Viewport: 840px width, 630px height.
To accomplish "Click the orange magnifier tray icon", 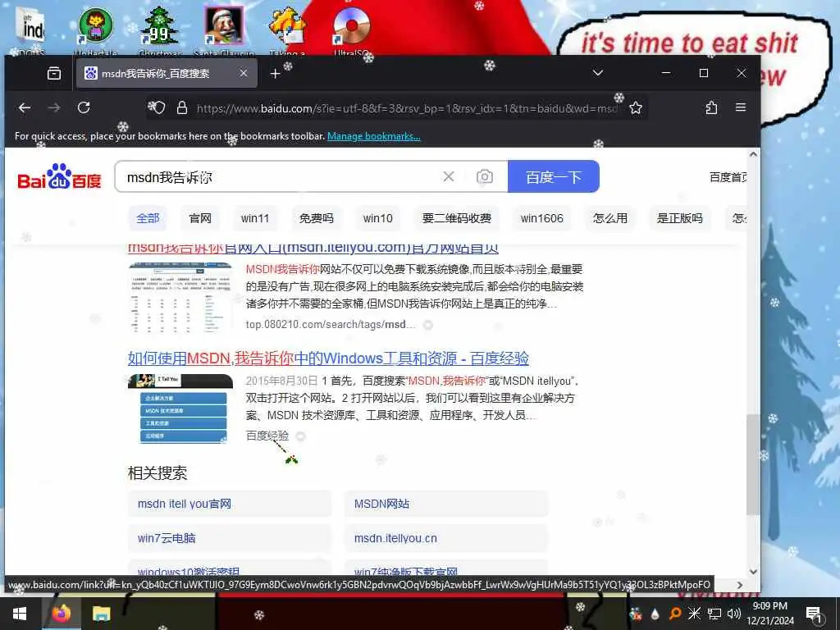I will (x=675, y=614).
